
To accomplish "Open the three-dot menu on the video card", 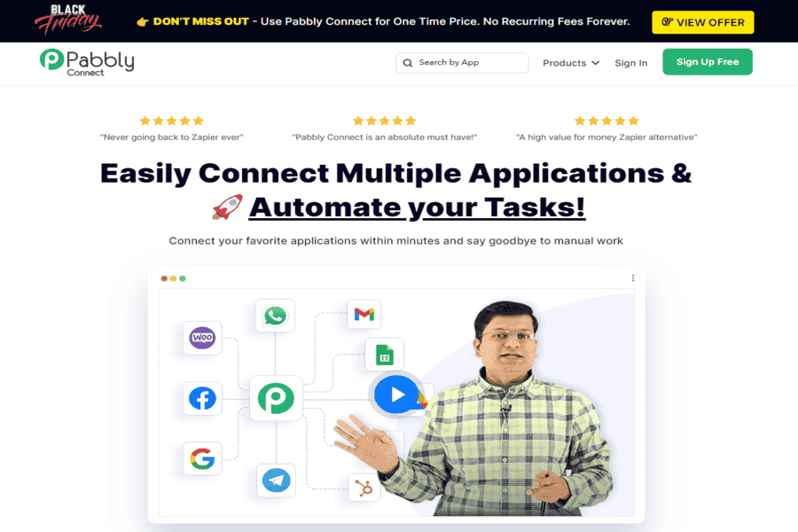I will point(632,278).
